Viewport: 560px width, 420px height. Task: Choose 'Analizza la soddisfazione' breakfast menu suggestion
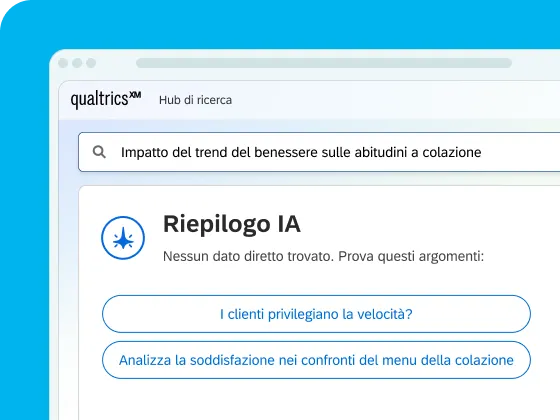(x=316, y=360)
